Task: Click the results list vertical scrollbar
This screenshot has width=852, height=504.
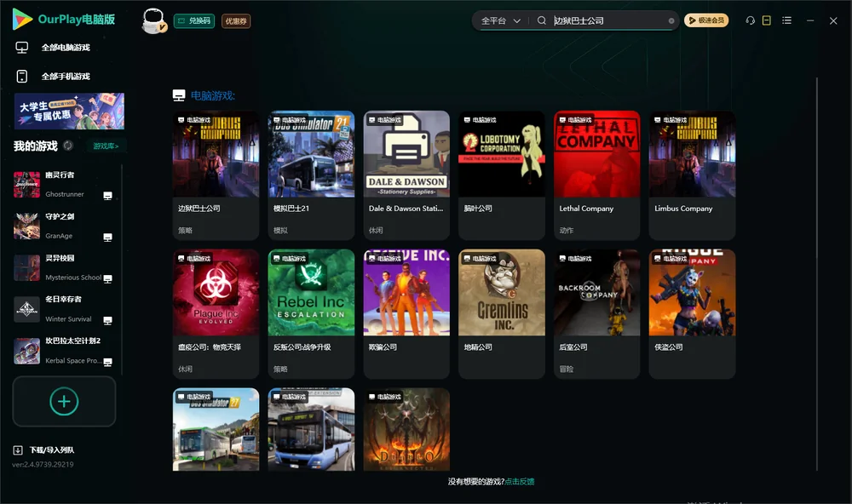Action: [x=816, y=274]
